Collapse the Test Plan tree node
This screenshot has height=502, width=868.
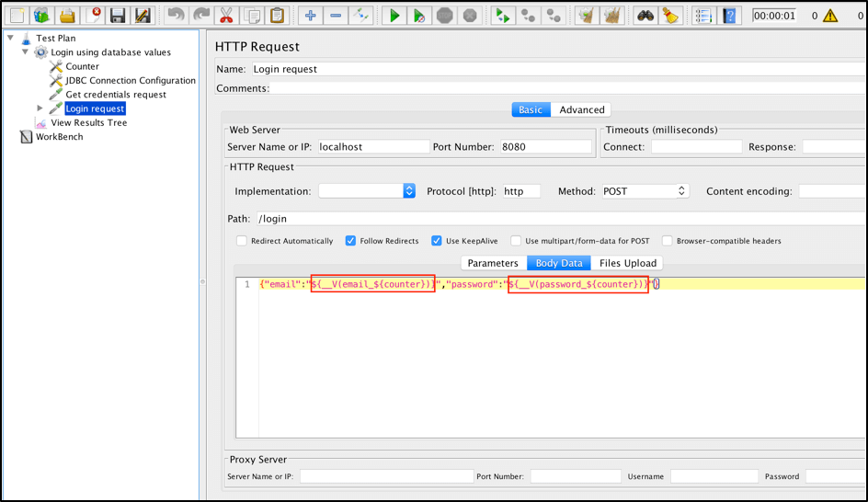point(10,38)
